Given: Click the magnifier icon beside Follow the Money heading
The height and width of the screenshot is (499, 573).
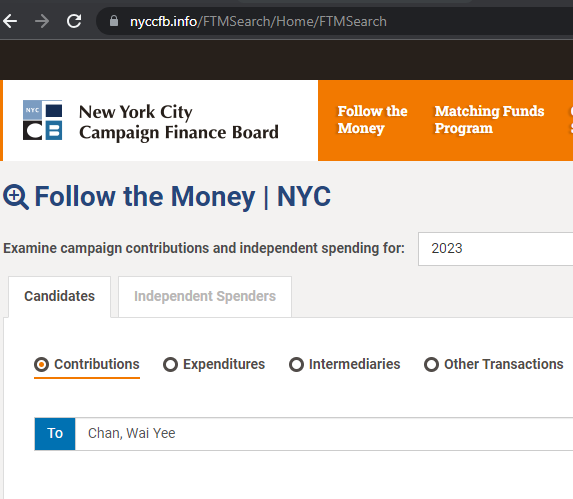Looking at the screenshot, I should (x=16, y=197).
